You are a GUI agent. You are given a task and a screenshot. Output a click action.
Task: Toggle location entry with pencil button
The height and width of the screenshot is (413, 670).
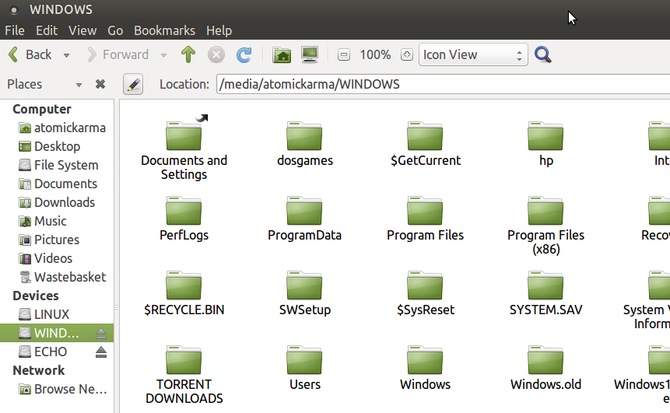click(133, 84)
